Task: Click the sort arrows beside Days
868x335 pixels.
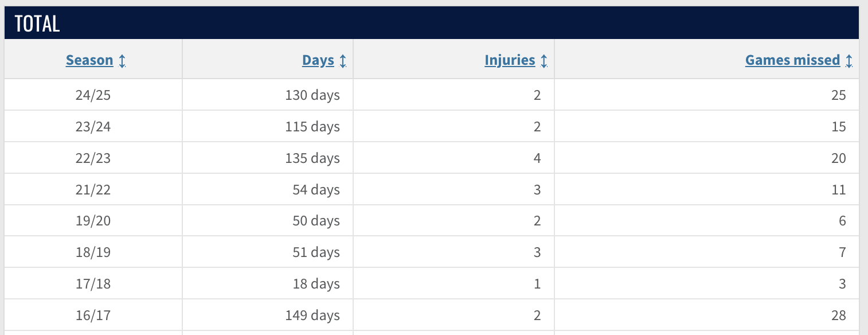Action: coord(343,61)
